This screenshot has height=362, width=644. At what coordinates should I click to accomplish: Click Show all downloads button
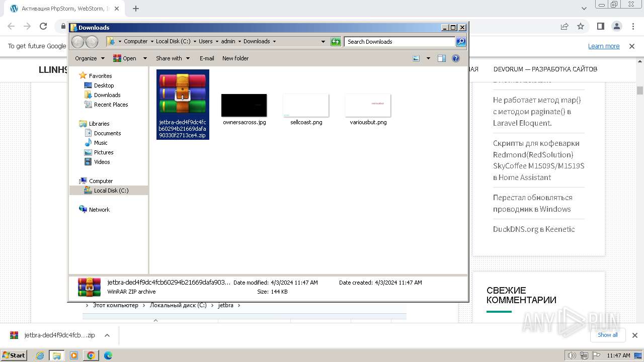pyautogui.click(x=607, y=335)
